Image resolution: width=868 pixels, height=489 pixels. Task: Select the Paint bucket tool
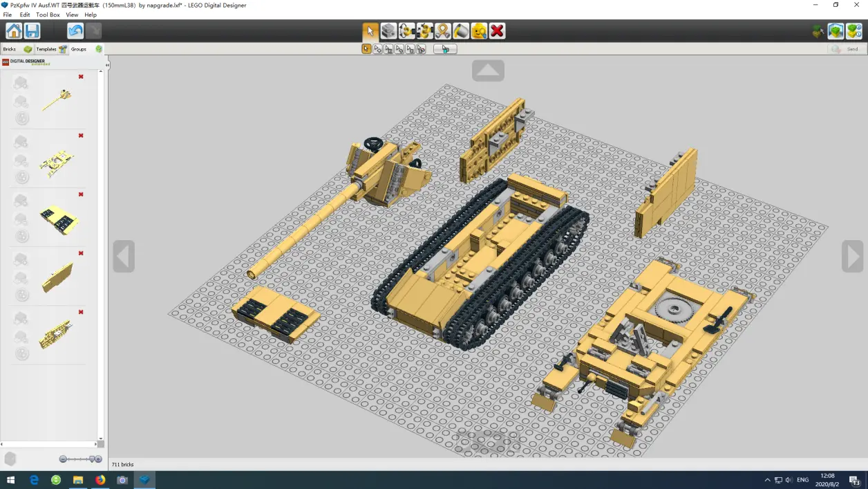coord(460,31)
